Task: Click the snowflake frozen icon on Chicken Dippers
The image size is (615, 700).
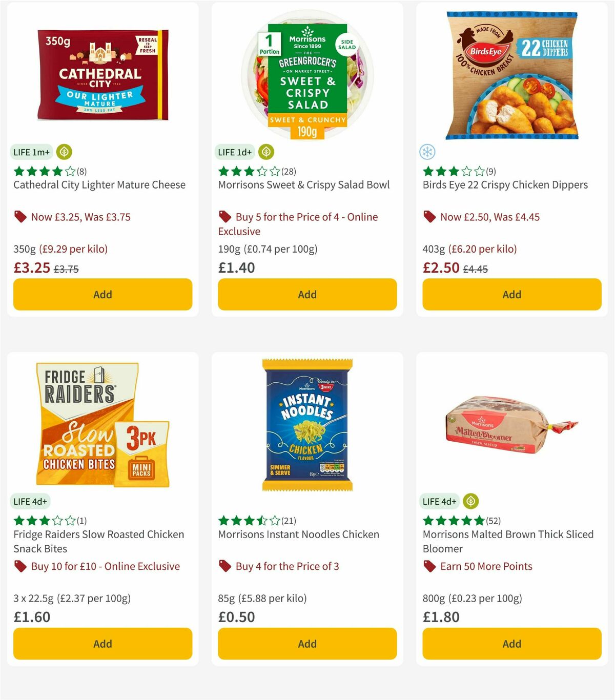Action: coord(427,152)
